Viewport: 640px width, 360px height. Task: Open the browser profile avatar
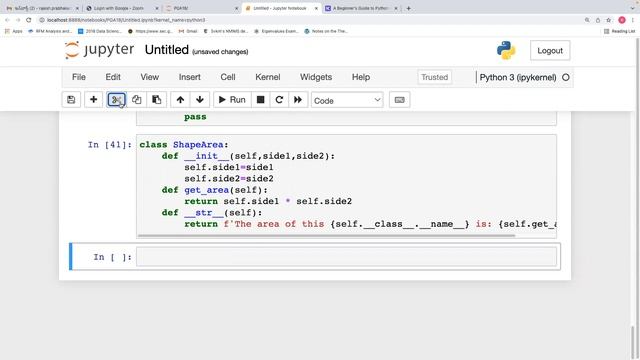(x=622, y=20)
